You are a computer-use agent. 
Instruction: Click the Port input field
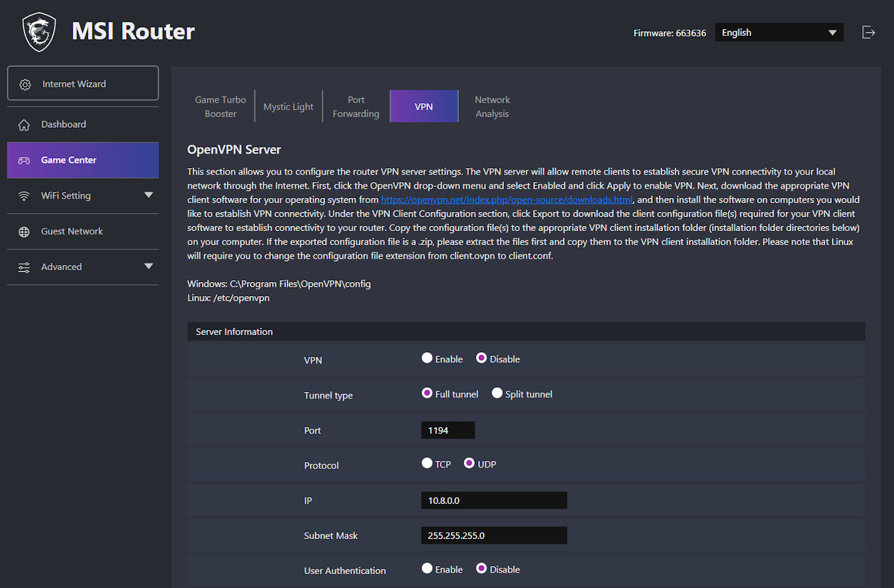pyautogui.click(x=448, y=430)
